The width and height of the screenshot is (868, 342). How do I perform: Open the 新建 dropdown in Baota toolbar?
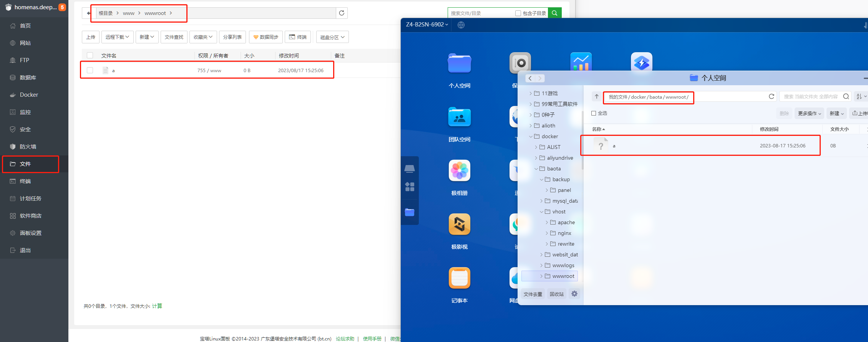coord(147,37)
